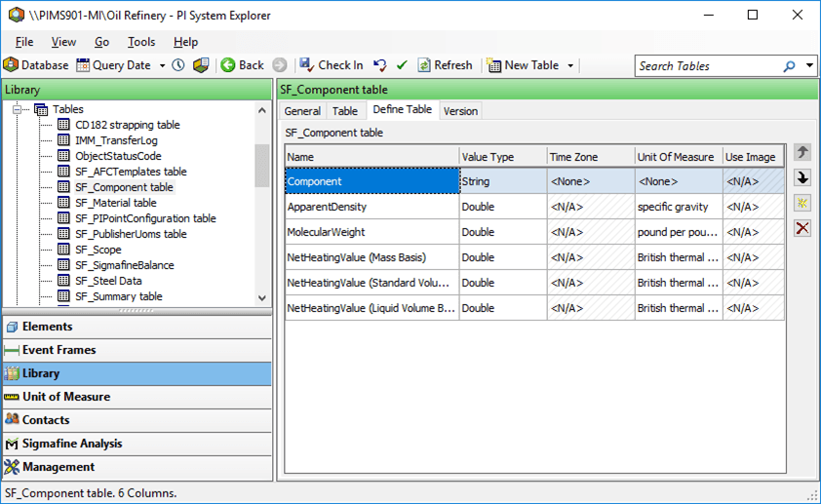Screen dimensions: 821x504
Task: Open Event Frames navigation section
Action: [x=137, y=350]
